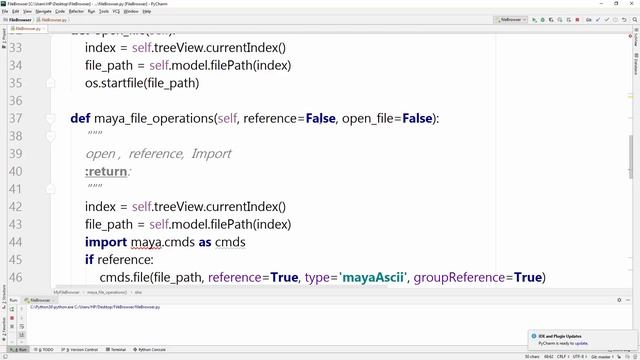The width and height of the screenshot is (640, 360).
Task: Click 'os.startfile(file_path)' on line 35
Action: [x=142, y=83]
